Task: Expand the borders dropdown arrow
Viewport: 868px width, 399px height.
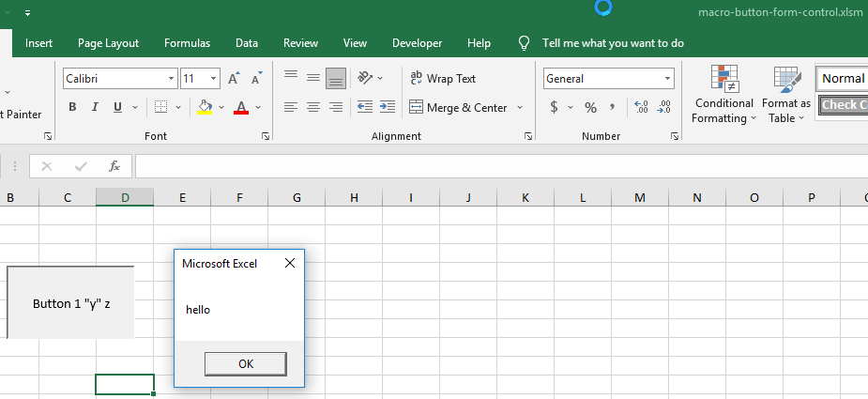Action: pyautogui.click(x=178, y=107)
